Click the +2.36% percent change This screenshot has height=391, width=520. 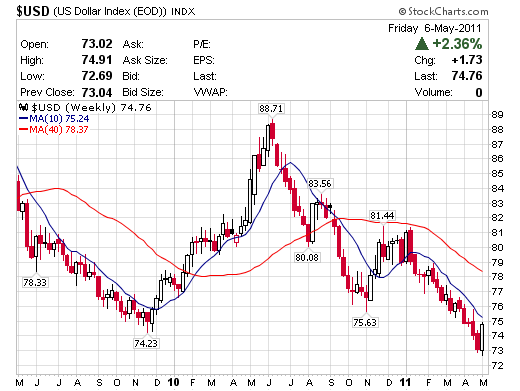[457, 44]
